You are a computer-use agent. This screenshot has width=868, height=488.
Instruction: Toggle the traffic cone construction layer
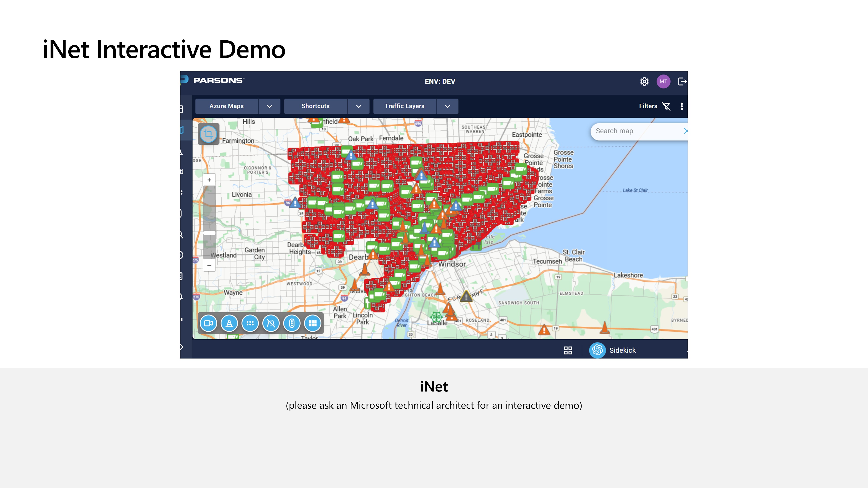(229, 323)
